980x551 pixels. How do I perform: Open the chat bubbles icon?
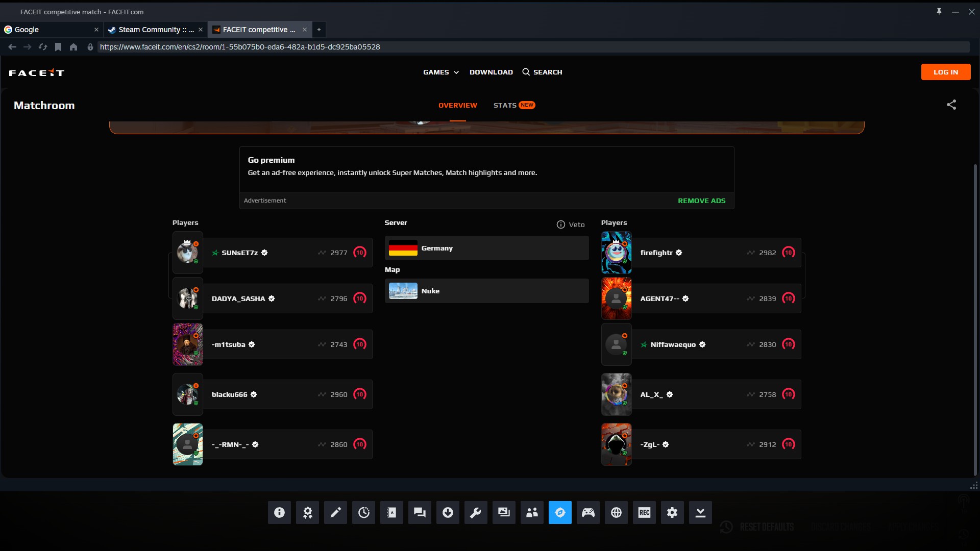tap(420, 512)
